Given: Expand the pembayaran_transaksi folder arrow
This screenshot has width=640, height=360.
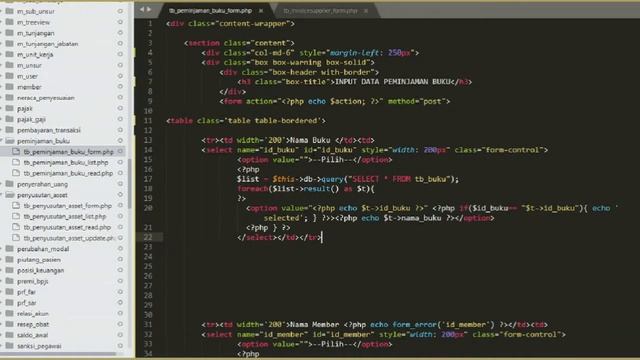Looking at the screenshot, I should (x=2, y=130).
